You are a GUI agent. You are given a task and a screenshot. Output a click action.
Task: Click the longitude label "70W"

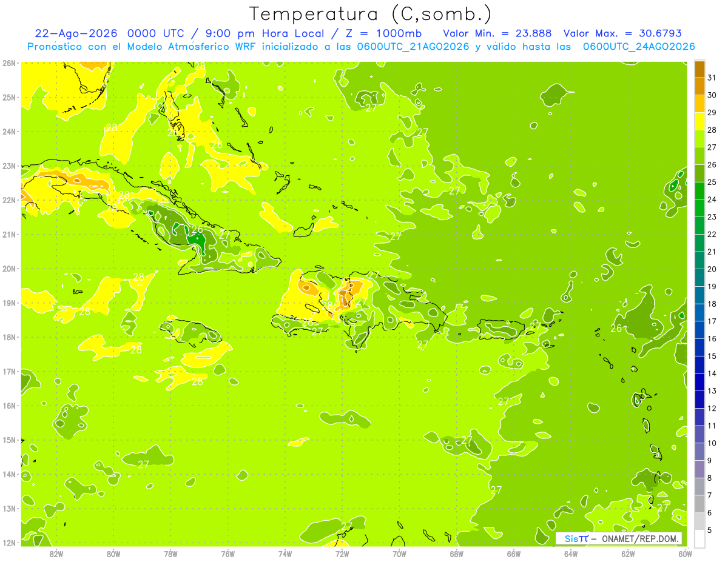399,554
